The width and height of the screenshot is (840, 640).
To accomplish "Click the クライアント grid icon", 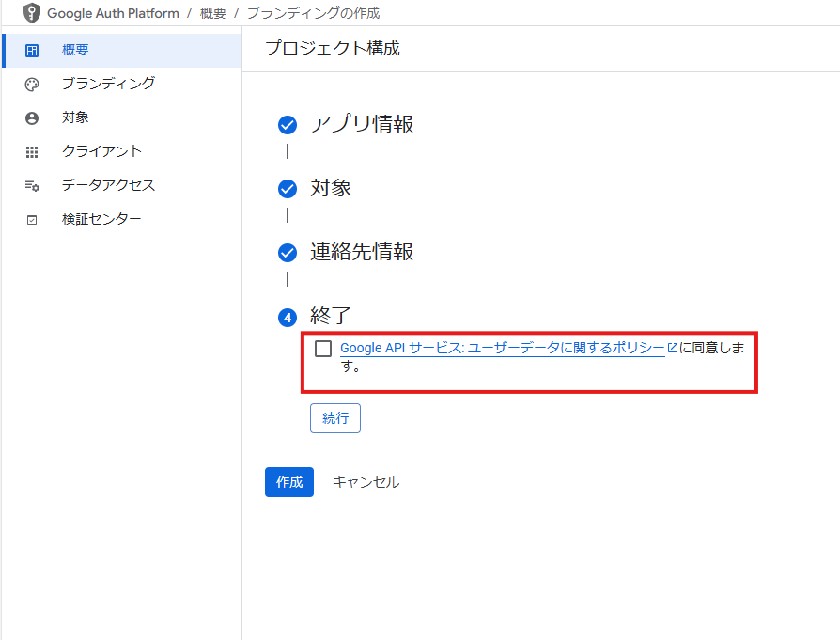I will coord(32,152).
